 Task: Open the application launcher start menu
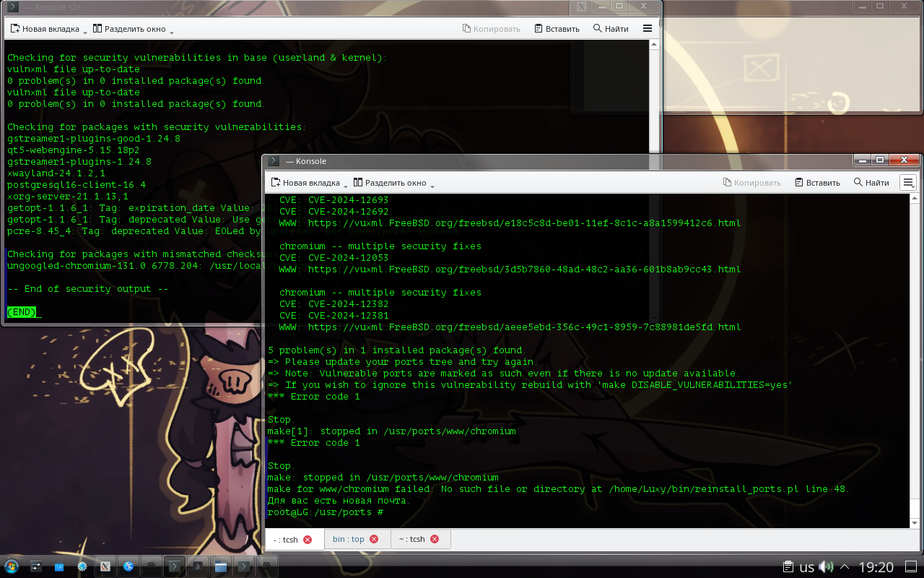[x=12, y=566]
